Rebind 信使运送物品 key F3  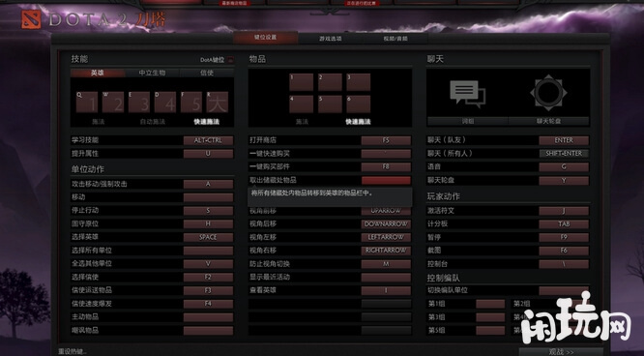pyautogui.click(x=208, y=290)
